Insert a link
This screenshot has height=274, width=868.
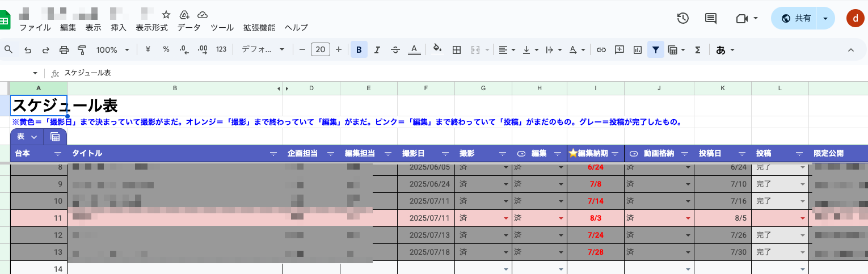coord(601,50)
